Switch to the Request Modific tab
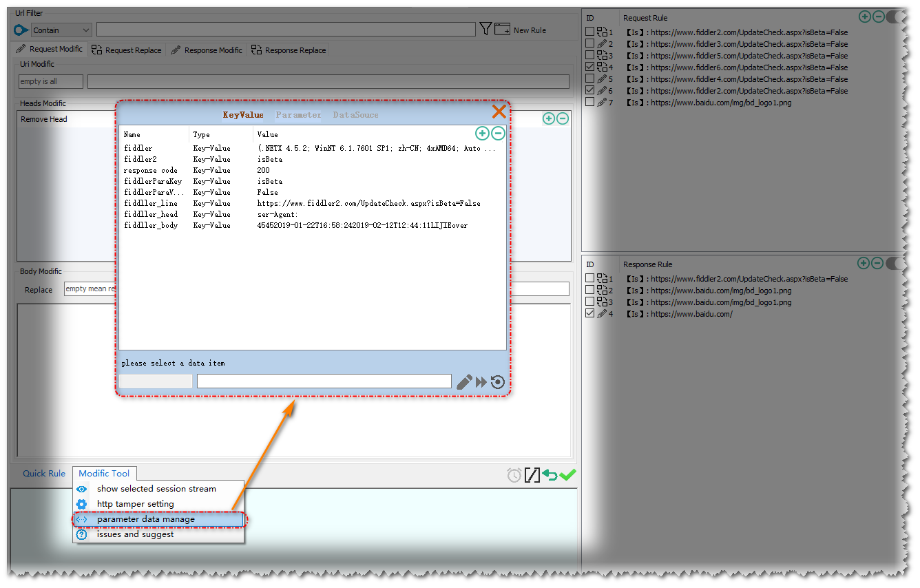This screenshot has width=920, height=588. coord(50,50)
